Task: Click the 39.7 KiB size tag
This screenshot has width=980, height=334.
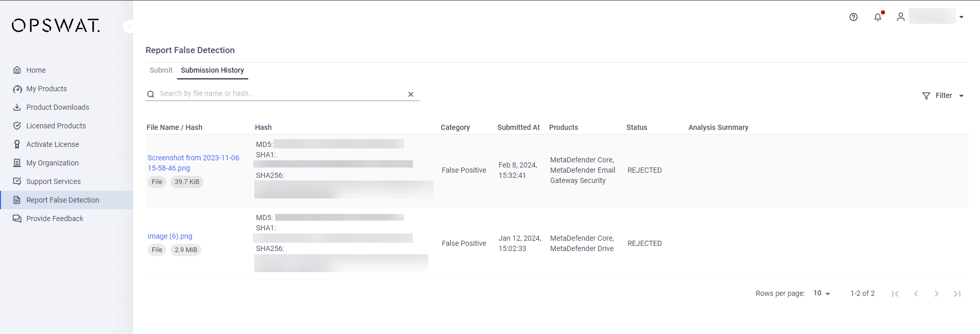Action: click(187, 182)
